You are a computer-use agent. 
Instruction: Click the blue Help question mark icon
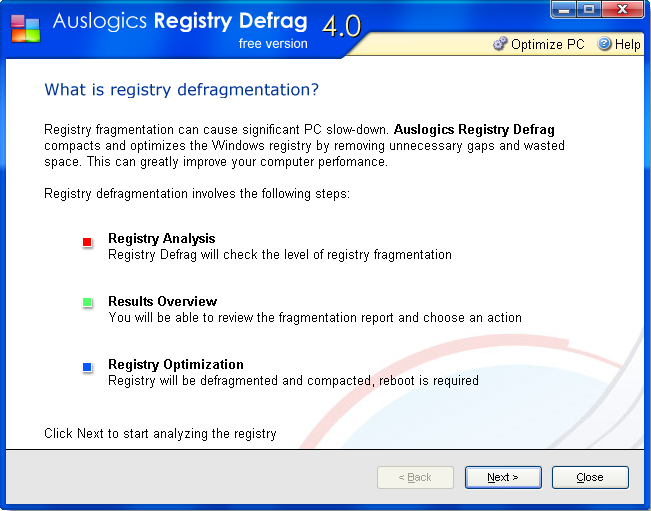point(604,44)
